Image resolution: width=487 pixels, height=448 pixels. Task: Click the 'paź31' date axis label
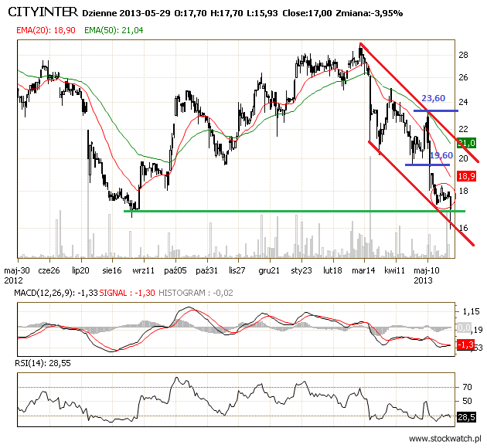[206, 270]
